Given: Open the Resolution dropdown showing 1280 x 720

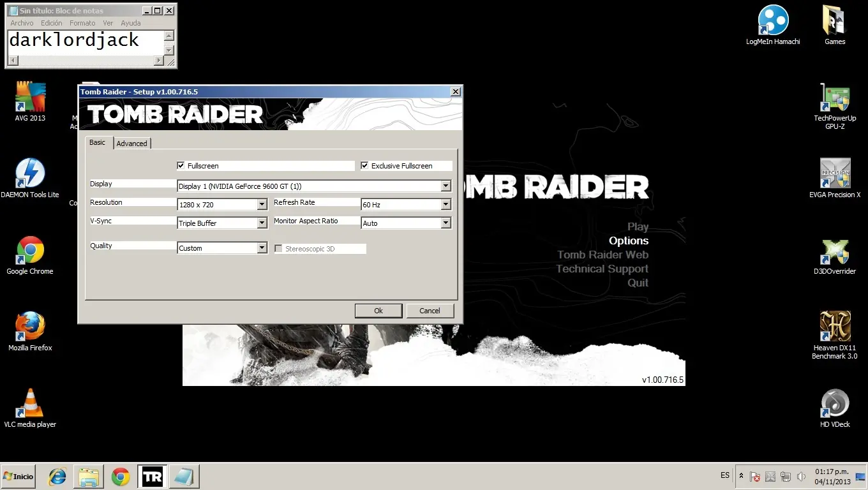Looking at the screenshot, I should pos(262,205).
